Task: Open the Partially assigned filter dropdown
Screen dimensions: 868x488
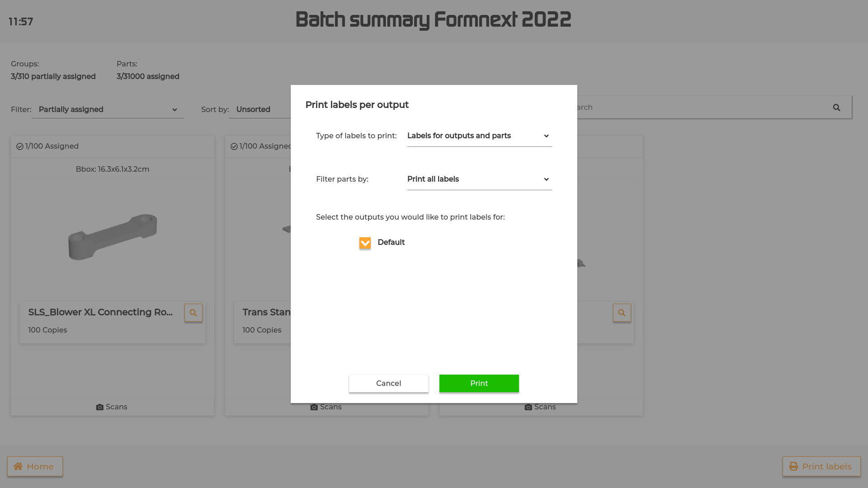Action: click(108, 110)
